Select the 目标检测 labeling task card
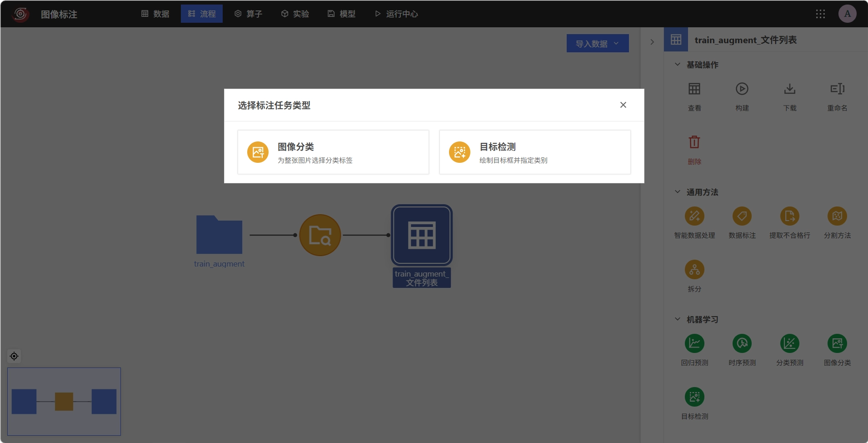The width and height of the screenshot is (868, 443). pyautogui.click(x=535, y=152)
